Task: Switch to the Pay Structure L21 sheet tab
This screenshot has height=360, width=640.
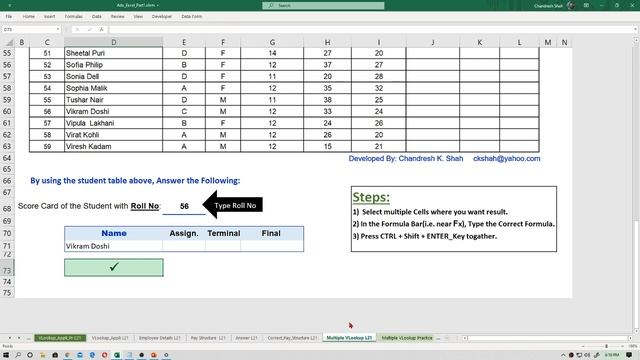Action: (208, 338)
